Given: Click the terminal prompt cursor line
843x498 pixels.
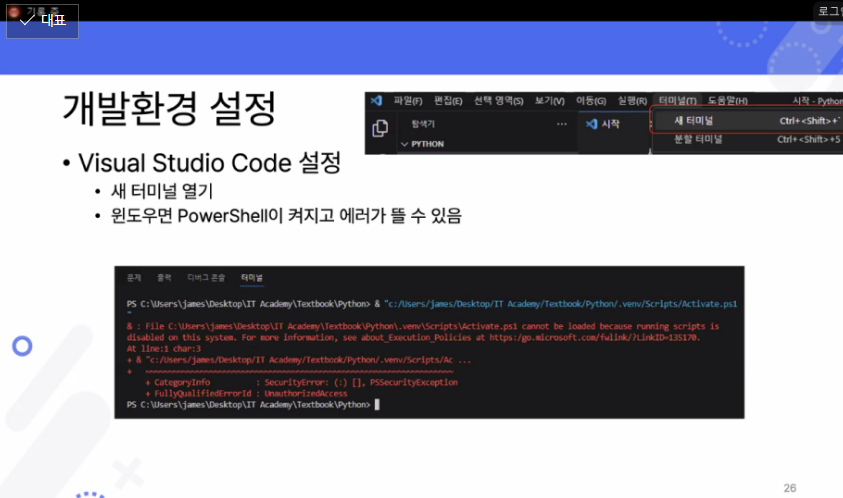Looking at the screenshot, I should click(253, 404).
